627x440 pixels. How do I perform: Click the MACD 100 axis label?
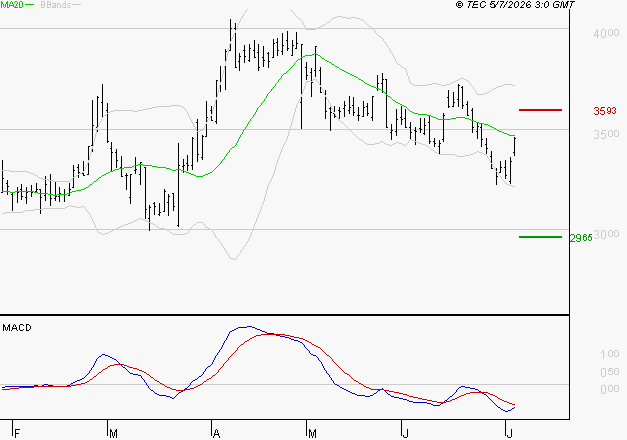(x=610, y=354)
